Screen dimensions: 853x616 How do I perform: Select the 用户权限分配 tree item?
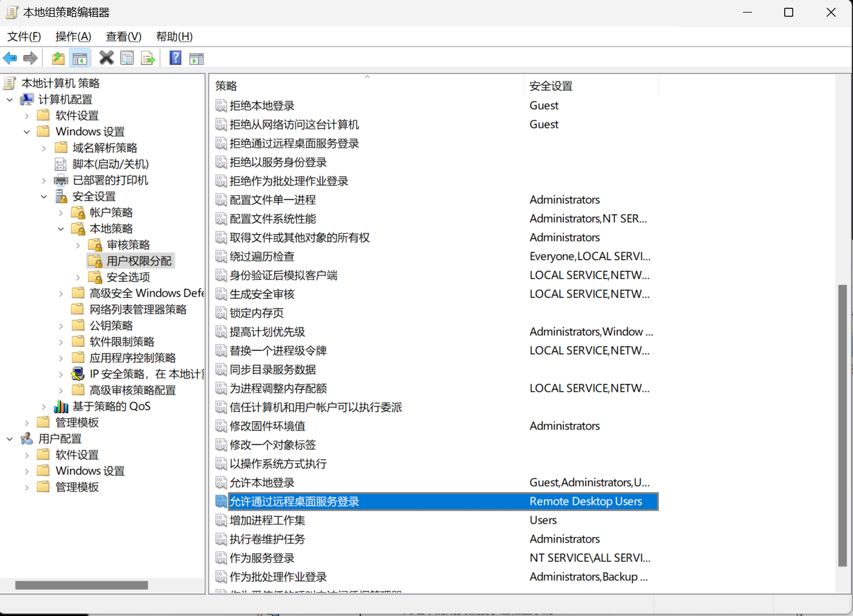(139, 261)
